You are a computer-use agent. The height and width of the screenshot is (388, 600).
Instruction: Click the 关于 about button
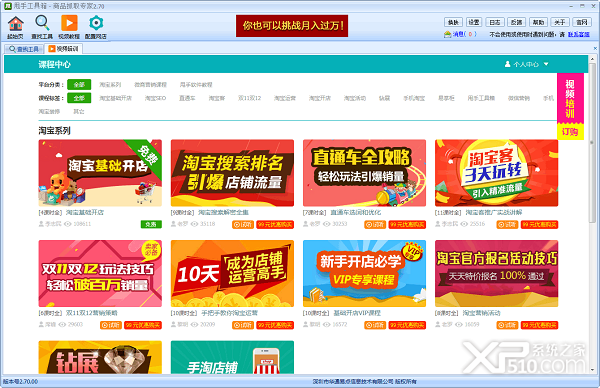560,22
